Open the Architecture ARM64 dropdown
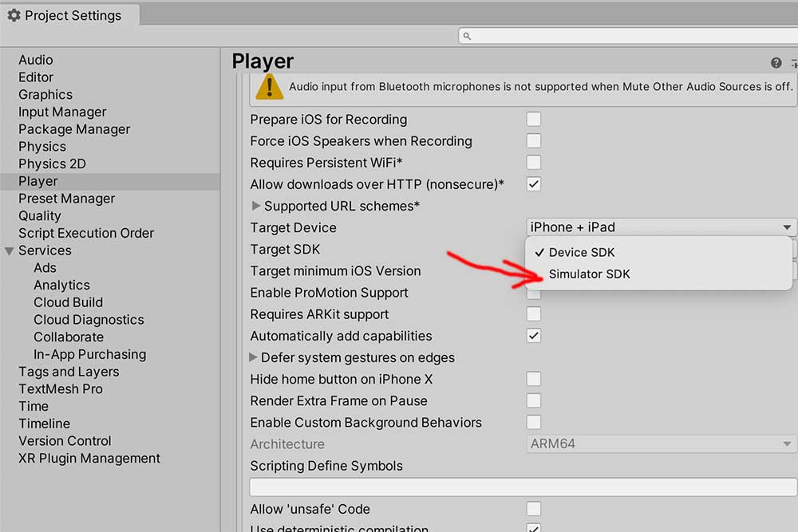 pos(661,444)
